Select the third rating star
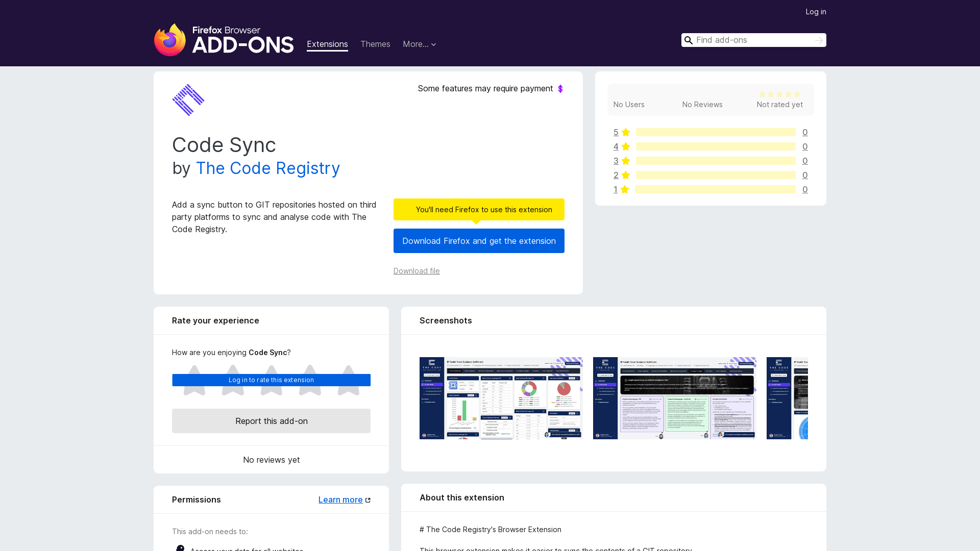 [x=272, y=380]
